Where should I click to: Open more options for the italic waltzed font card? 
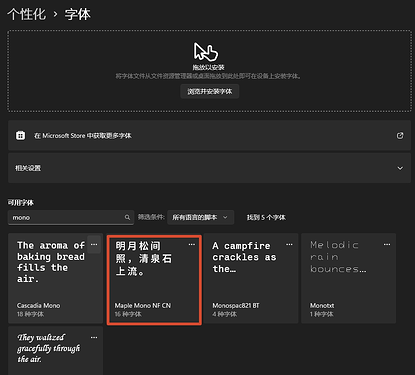(x=94, y=337)
